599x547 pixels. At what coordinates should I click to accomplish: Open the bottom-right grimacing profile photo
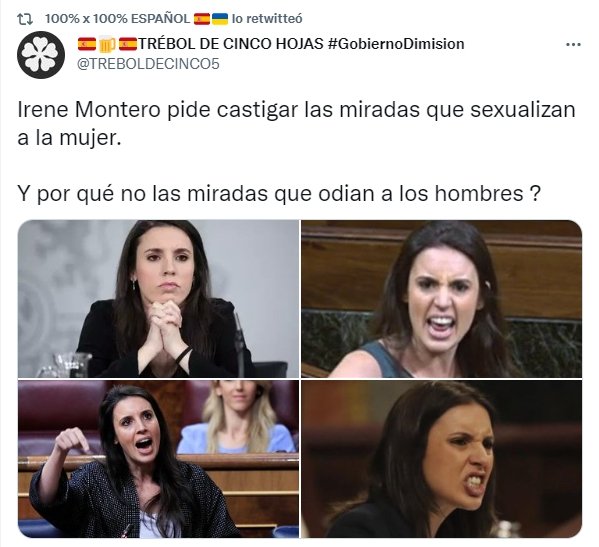coord(442,459)
